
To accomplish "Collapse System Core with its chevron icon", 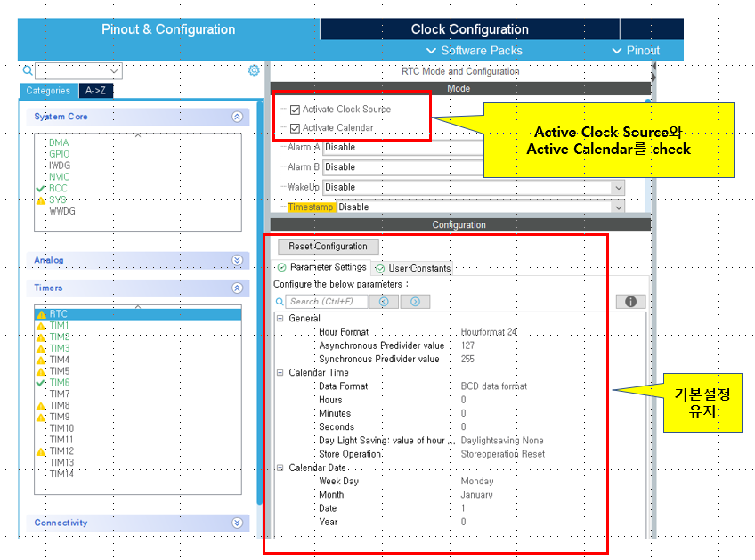I will click(x=237, y=117).
